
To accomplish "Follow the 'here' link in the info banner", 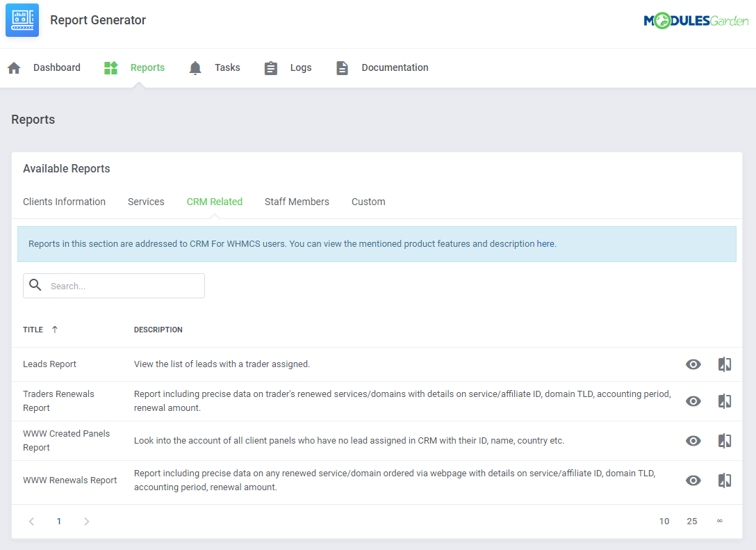I will tap(545, 243).
